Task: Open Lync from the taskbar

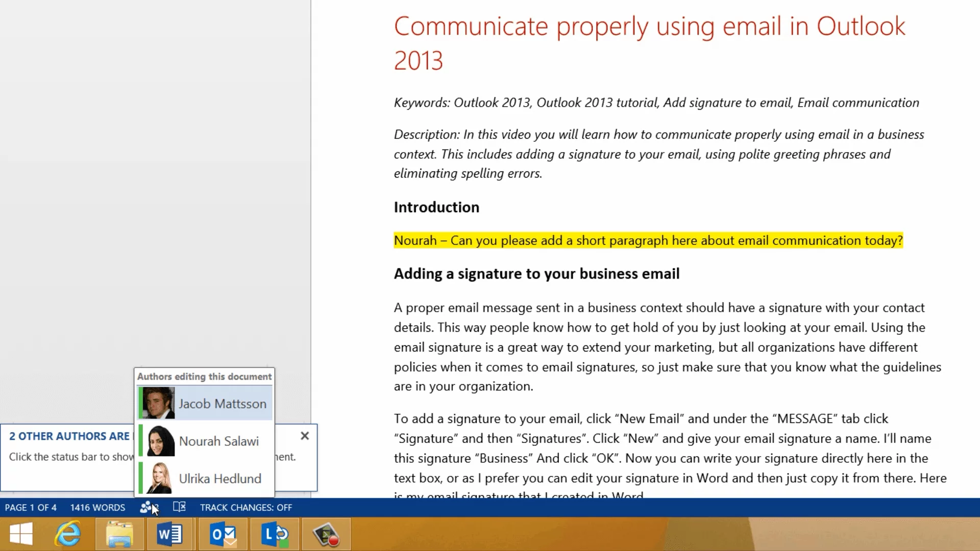Action: click(x=275, y=535)
